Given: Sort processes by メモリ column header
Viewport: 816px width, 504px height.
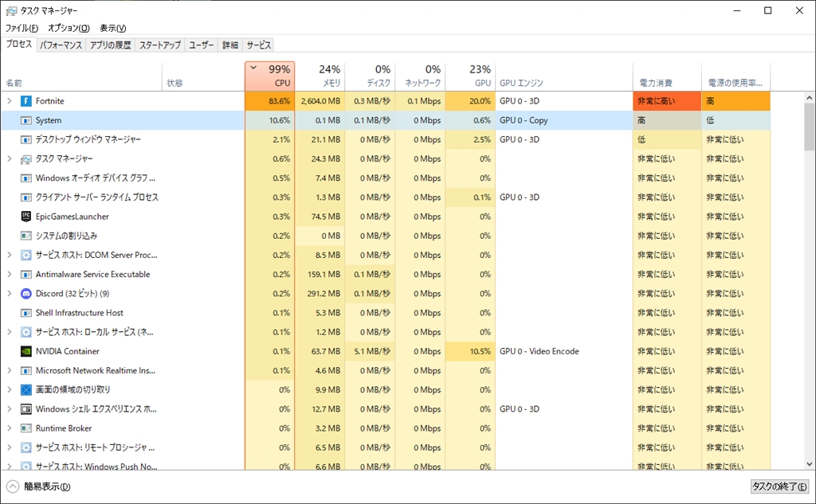Looking at the screenshot, I should [320, 76].
